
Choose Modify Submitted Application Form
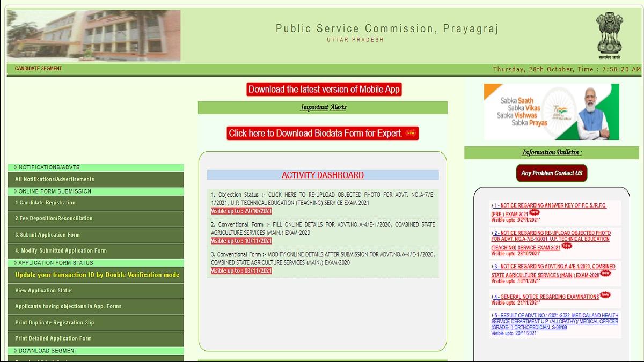coord(61,250)
